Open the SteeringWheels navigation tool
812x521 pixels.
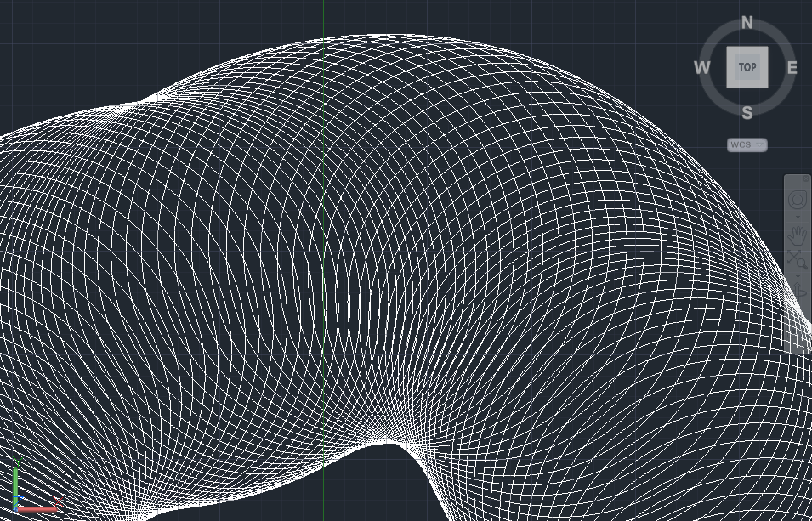pos(798,200)
